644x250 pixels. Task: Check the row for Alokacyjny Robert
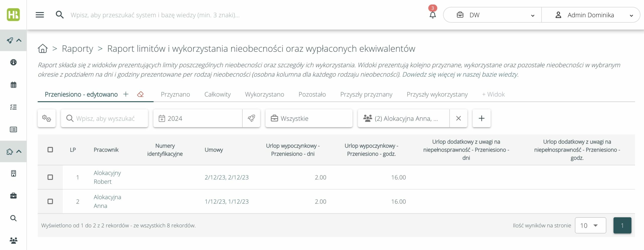click(x=50, y=177)
